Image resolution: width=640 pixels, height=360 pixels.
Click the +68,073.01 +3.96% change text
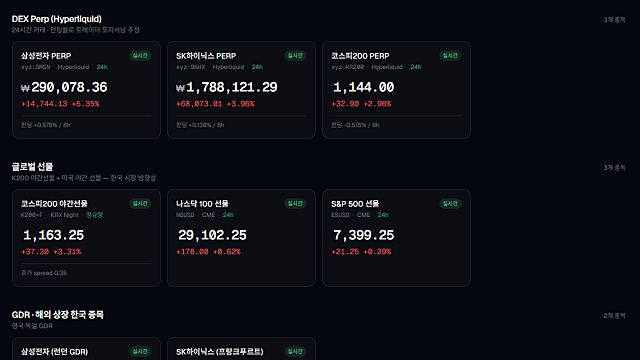coord(215,104)
